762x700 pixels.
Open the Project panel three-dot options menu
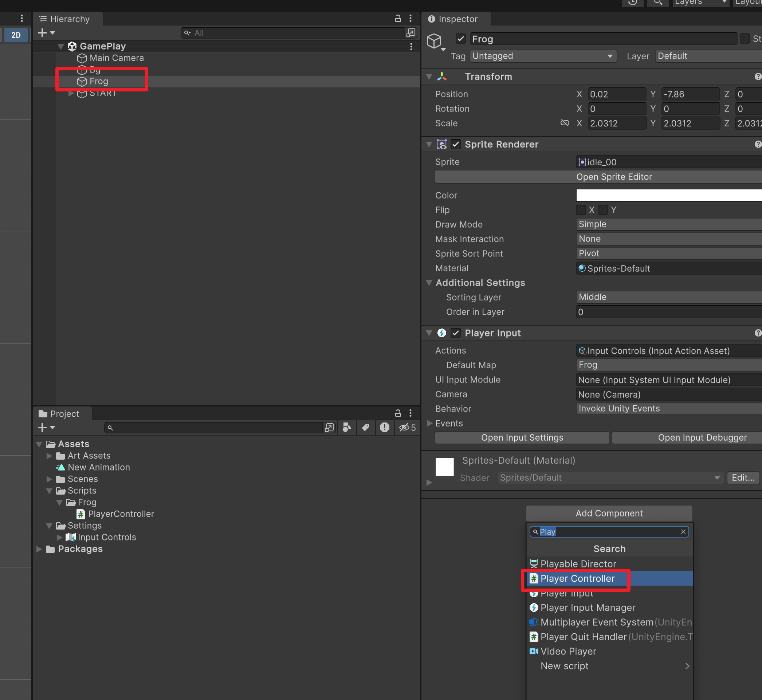[x=411, y=413]
